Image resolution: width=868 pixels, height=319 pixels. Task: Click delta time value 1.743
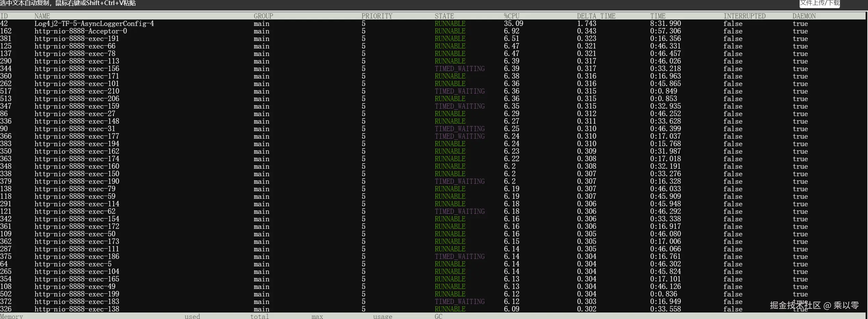[586, 24]
